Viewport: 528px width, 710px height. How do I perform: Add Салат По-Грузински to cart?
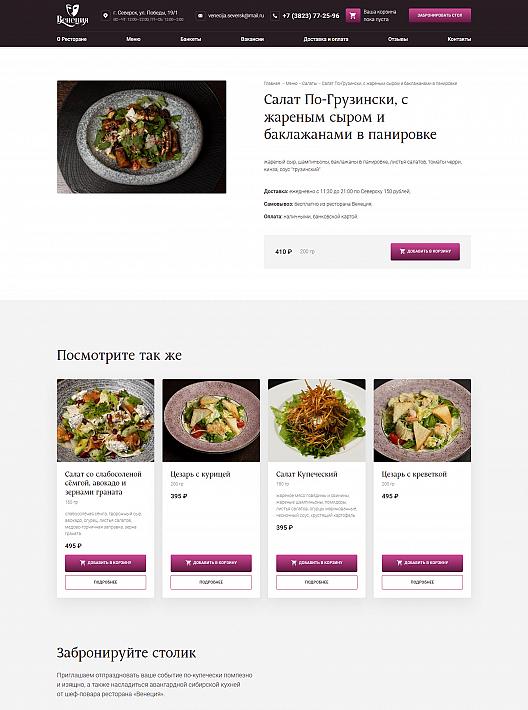point(425,251)
